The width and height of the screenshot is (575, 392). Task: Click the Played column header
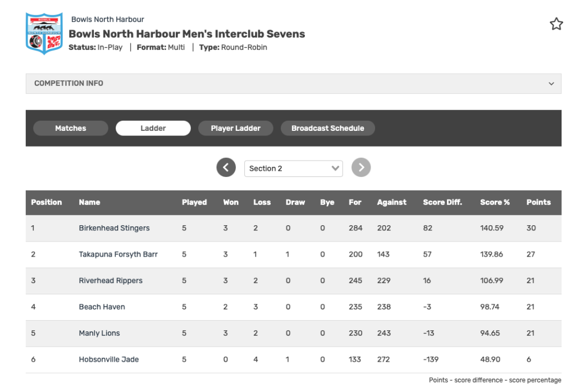[x=194, y=202]
